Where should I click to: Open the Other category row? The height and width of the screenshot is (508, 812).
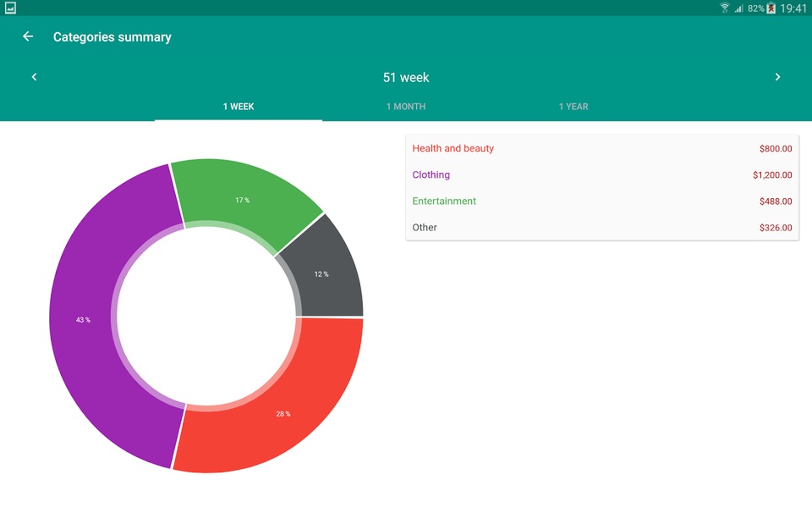coord(602,228)
